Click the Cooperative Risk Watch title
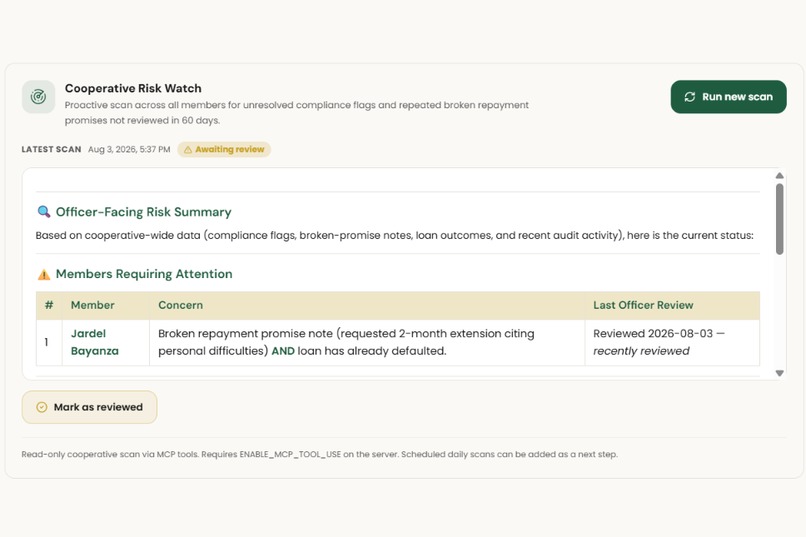This screenshot has width=806, height=537. pyautogui.click(x=133, y=88)
